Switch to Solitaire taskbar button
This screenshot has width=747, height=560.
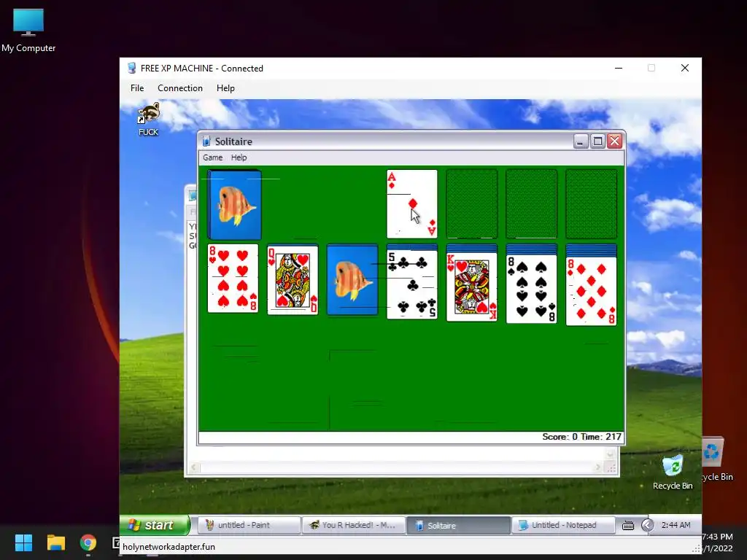[x=458, y=525]
